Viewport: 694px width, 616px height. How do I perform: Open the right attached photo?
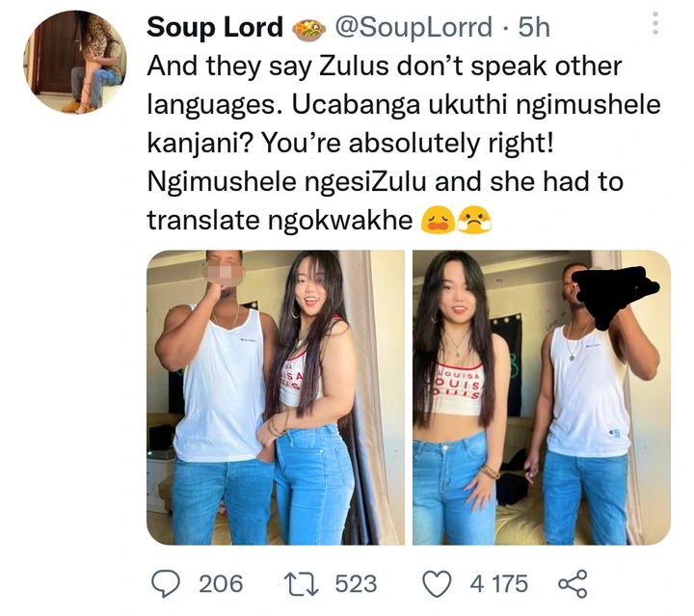(542, 397)
